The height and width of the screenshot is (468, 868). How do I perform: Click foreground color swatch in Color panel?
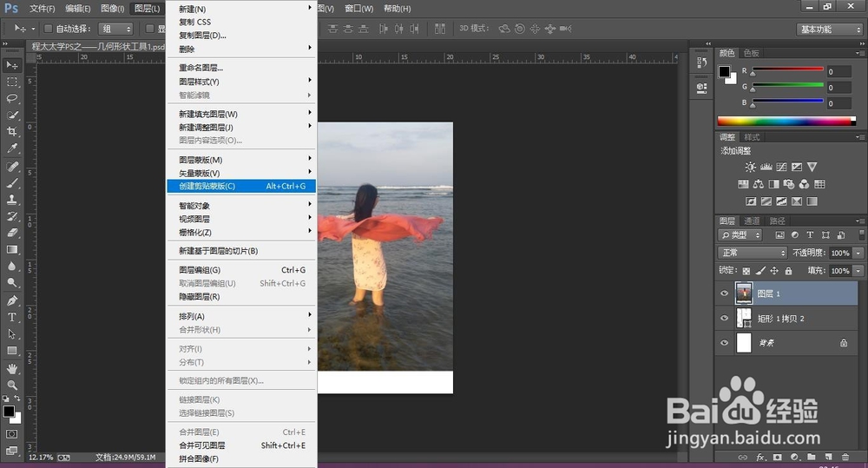(x=724, y=71)
